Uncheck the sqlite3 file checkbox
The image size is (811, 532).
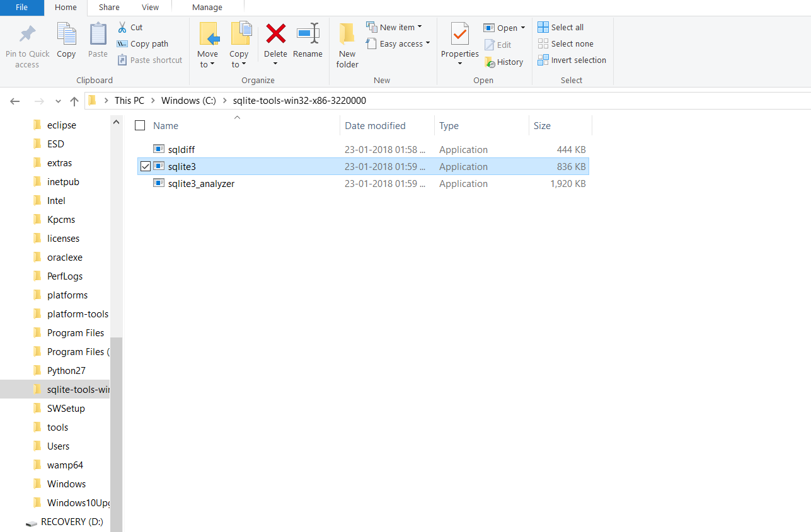[146, 166]
